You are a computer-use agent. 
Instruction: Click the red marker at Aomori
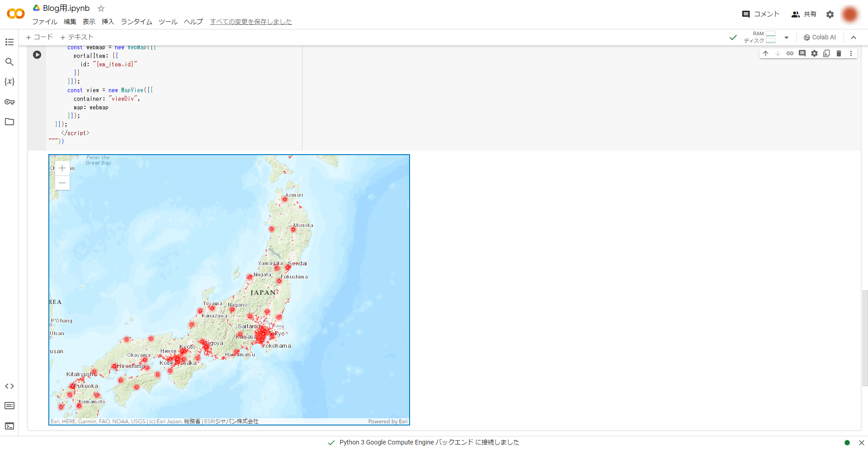(x=285, y=199)
